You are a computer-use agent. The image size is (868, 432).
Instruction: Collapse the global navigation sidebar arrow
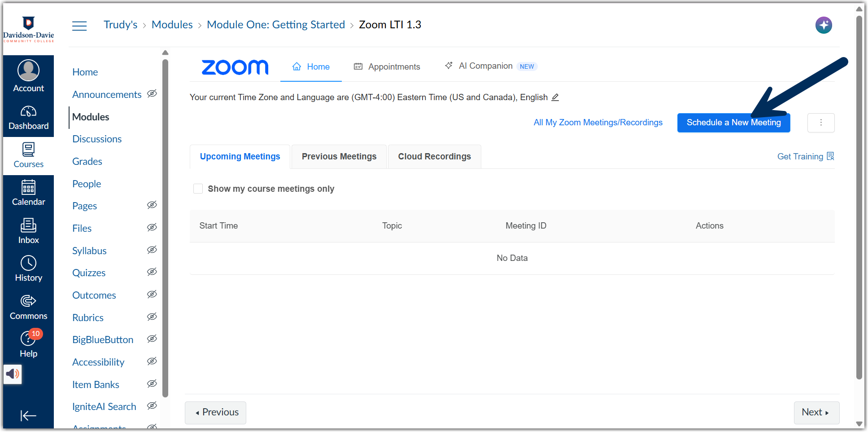pos(28,415)
